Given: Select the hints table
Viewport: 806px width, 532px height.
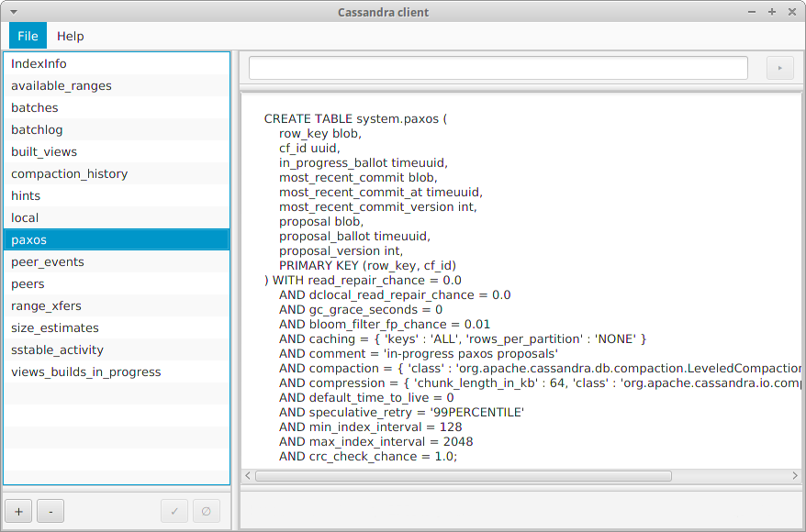Looking at the screenshot, I should [117, 196].
